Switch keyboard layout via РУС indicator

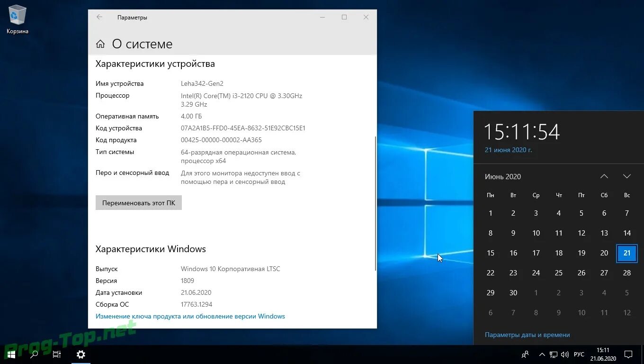(x=579, y=354)
